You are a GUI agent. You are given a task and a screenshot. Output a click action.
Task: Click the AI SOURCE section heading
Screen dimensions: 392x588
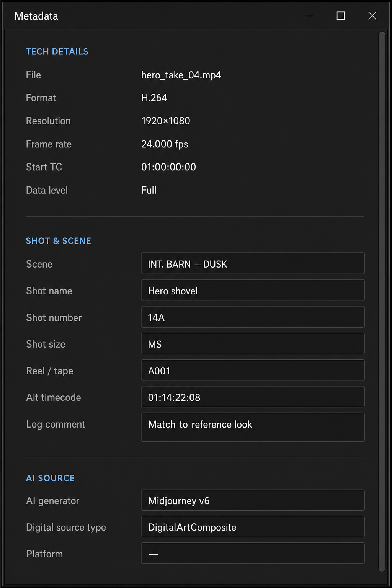click(51, 478)
